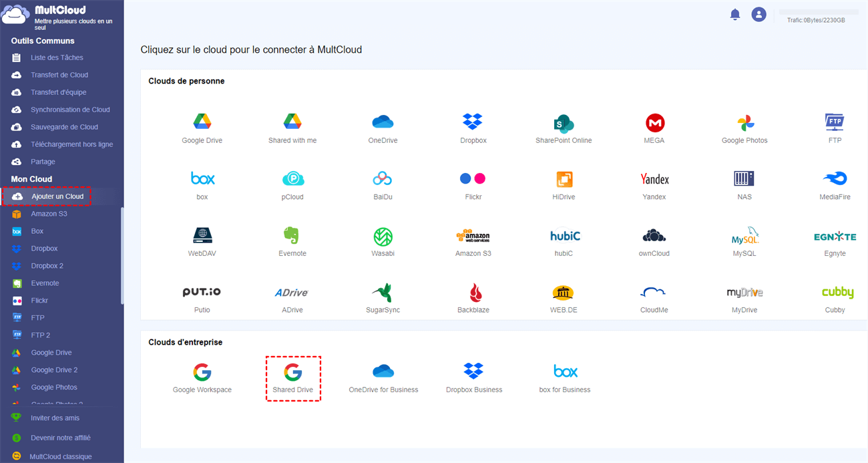Screen dimensions: 868x463
Task: Select the Wasabi cloud icon
Action: click(383, 237)
